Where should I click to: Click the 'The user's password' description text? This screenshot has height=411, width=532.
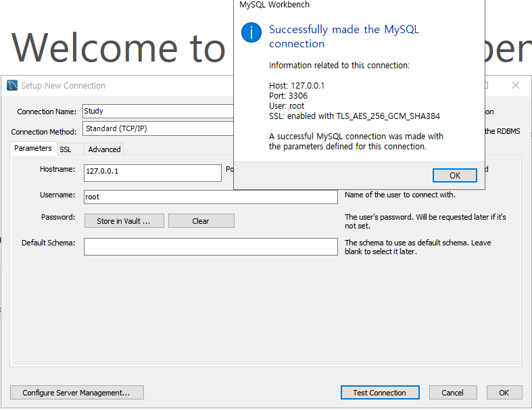[x=425, y=221]
